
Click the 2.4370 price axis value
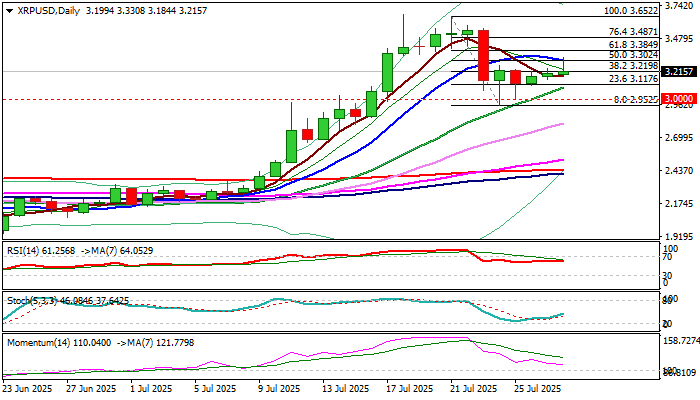(x=679, y=171)
